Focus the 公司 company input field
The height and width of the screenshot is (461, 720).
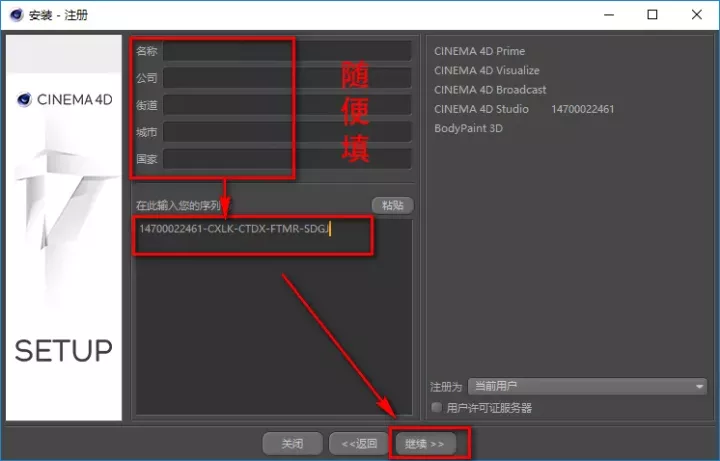click(287, 78)
